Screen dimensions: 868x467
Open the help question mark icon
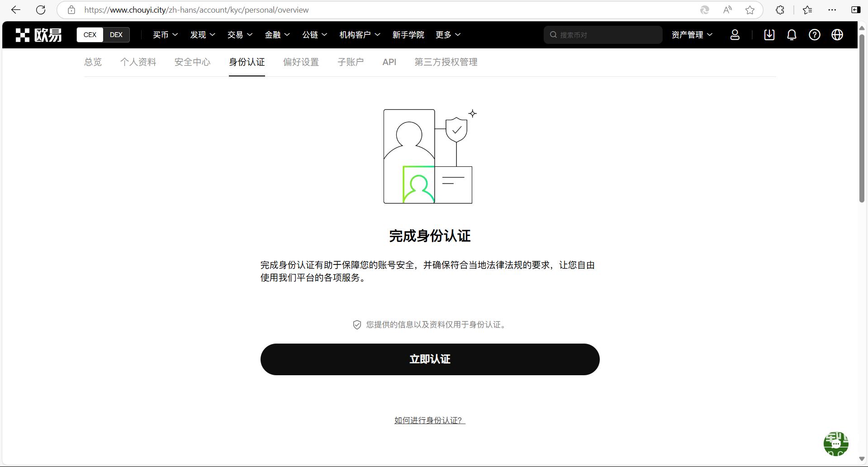(814, 35)
